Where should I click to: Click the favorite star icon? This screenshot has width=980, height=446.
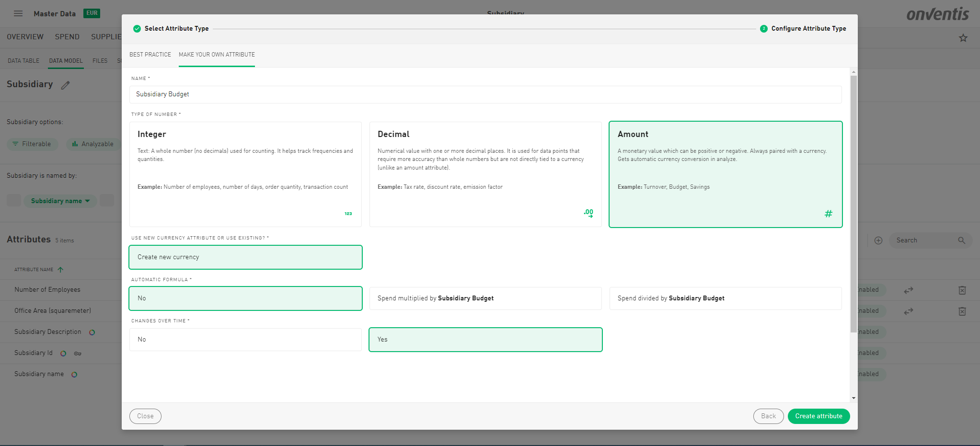(x=963, y=38)
